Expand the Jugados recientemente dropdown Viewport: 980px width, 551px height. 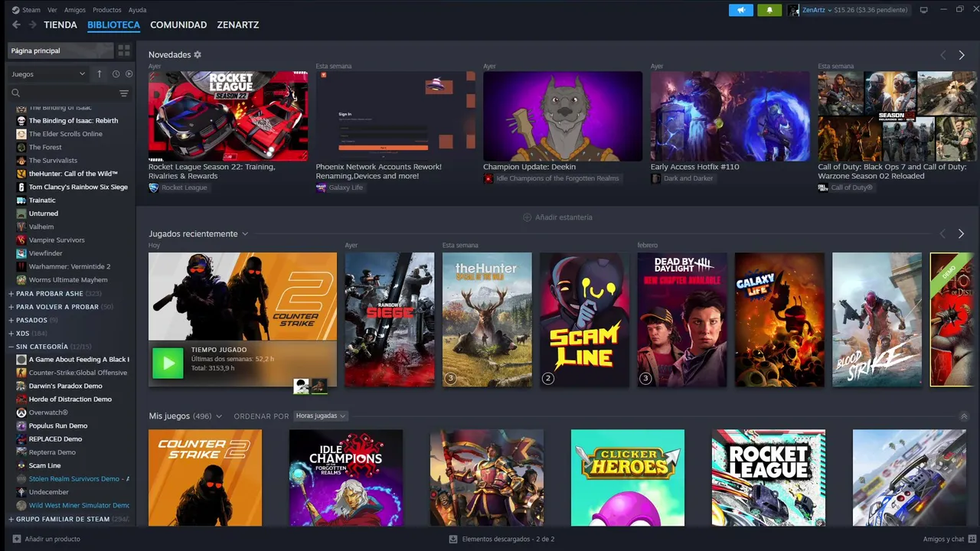point(245,233)
